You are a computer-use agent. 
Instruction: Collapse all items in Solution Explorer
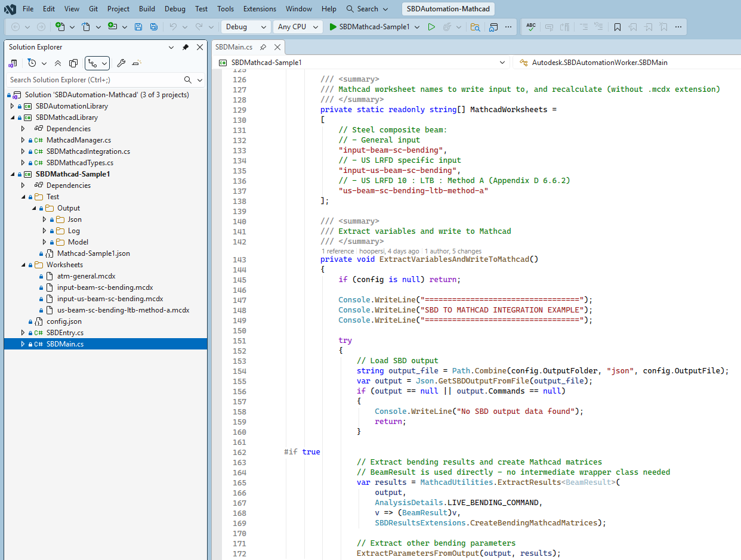(x=57, y=63)
